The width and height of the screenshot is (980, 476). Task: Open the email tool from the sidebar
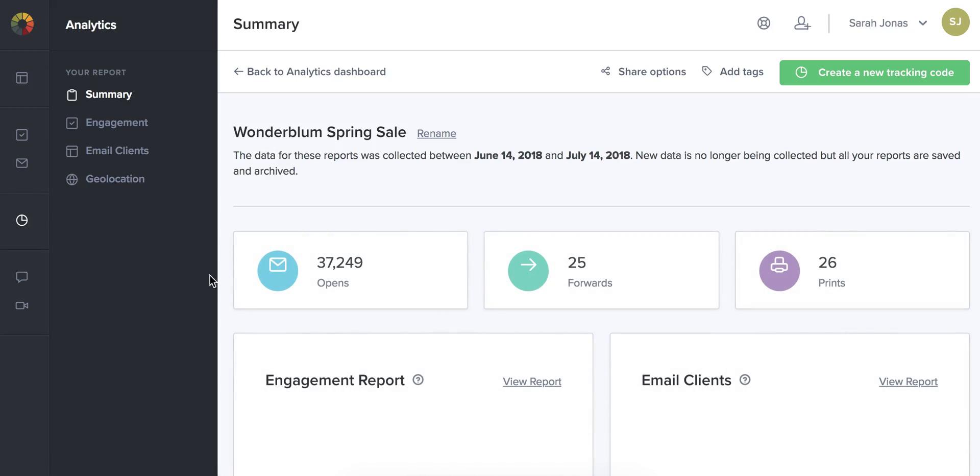click(21, 163)
